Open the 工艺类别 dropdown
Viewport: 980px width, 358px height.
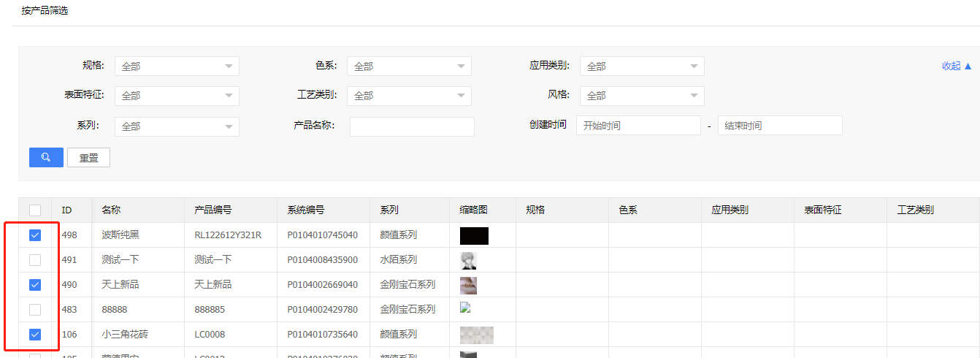click(x=409, y=96)
